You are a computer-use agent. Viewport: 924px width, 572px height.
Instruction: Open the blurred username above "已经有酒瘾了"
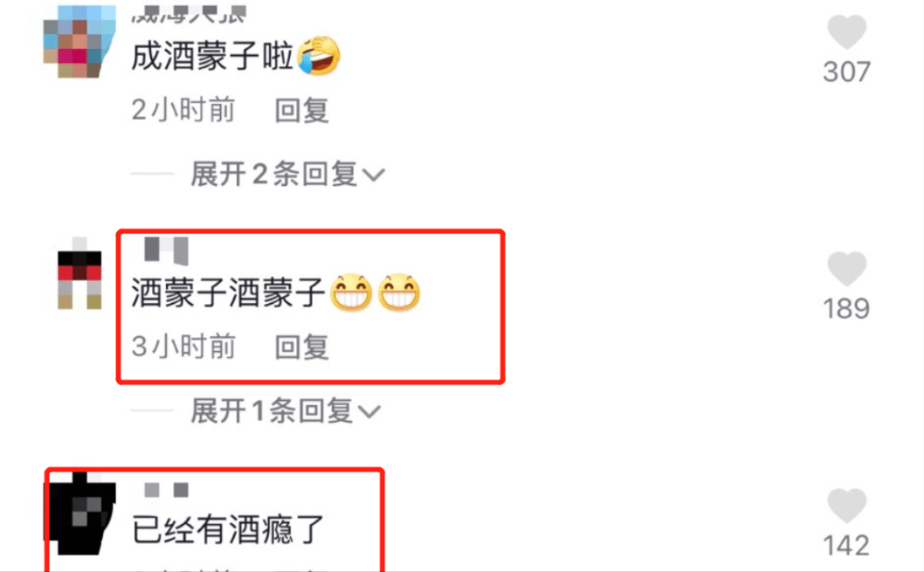(167, 490)
